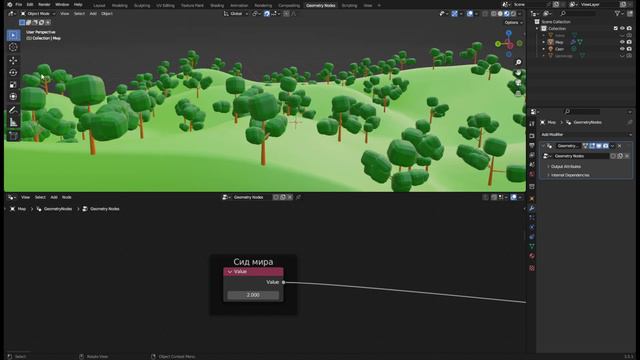Select the Move tool
This screenshot has width=640, height=360.
(13, 60)
